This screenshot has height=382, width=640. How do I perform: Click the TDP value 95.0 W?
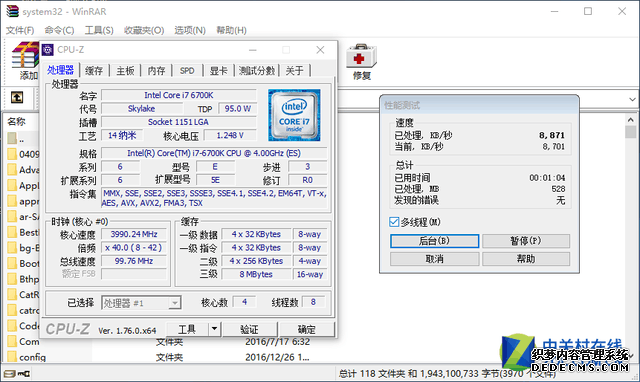tap(238, 109)
